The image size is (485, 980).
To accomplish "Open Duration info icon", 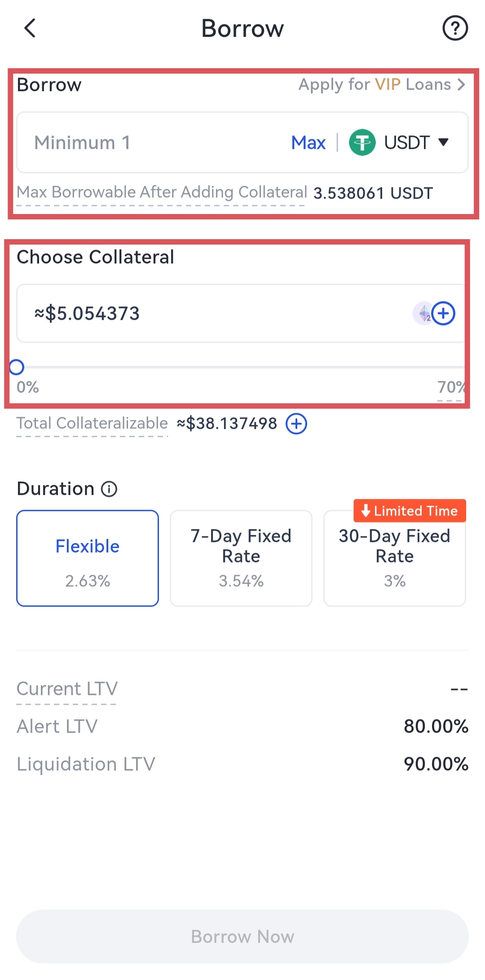I will pos(109,489).
